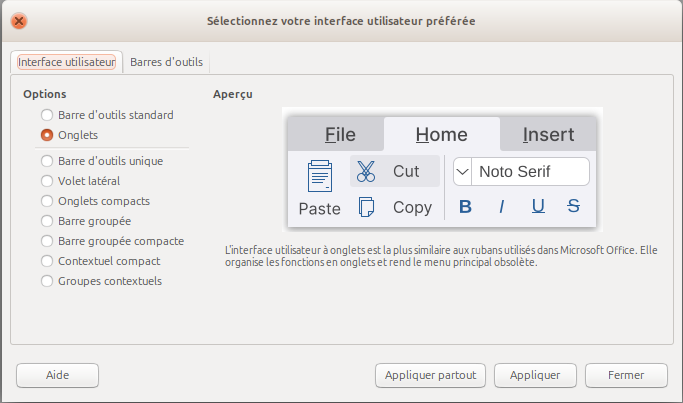Switch to the Barres d'outils tab
This screenshot has height=403, width=683.
coord(166,62)
